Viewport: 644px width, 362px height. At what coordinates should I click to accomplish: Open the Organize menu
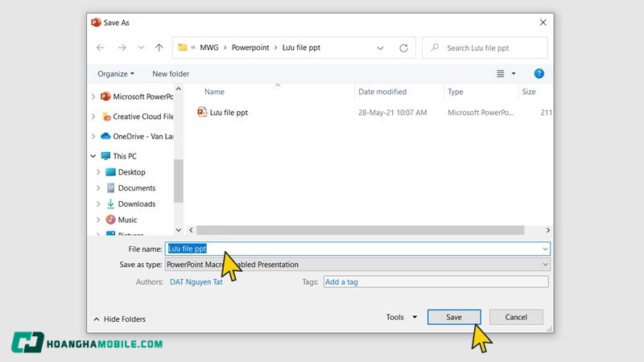(116, 74)
